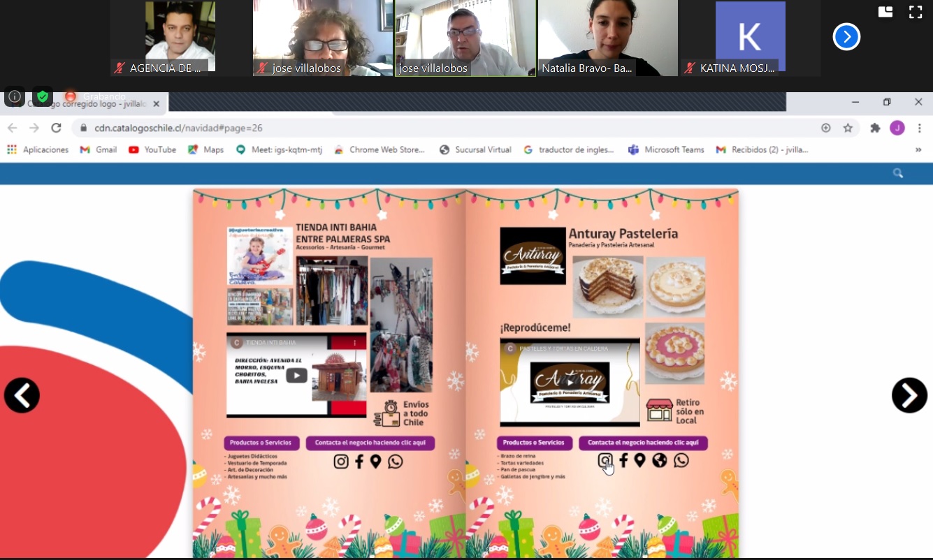Open Instagram link for Anturay Pastelería
Image resolution: width=933 pixels, height=560 pixels.
point(605,461)
